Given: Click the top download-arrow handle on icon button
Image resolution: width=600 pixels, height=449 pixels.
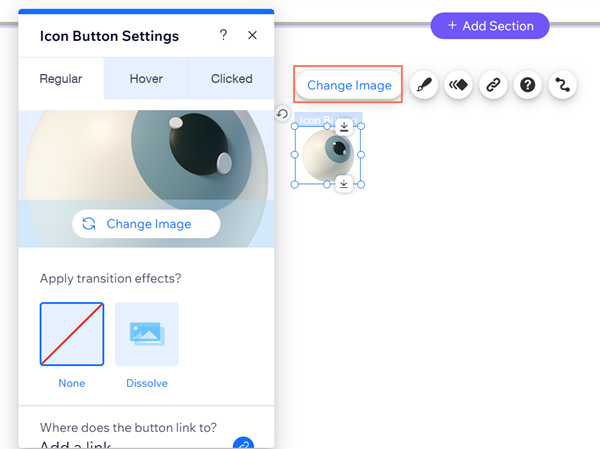Looking at the screenshot, I should (344, 127).
